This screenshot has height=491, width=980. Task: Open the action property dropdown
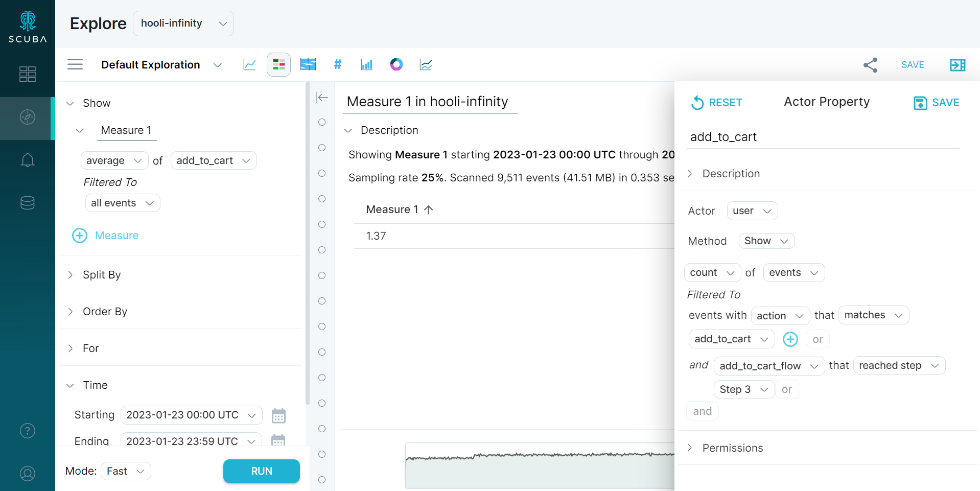780,316
